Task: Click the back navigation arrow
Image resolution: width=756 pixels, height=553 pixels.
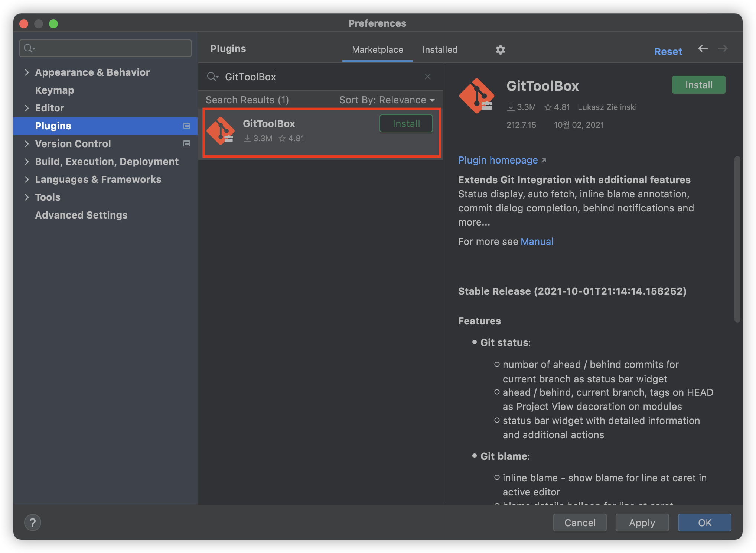Action: 703,49
